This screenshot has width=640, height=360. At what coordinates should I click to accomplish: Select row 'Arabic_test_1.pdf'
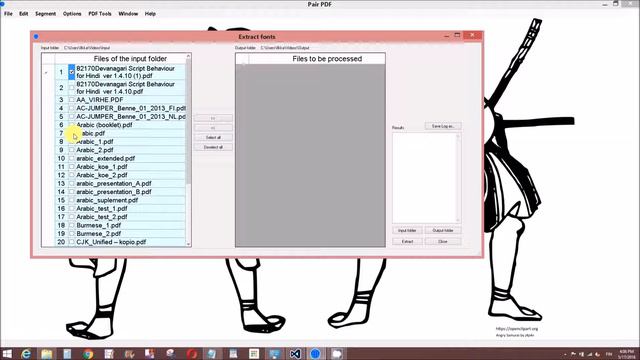pos(120,209)
